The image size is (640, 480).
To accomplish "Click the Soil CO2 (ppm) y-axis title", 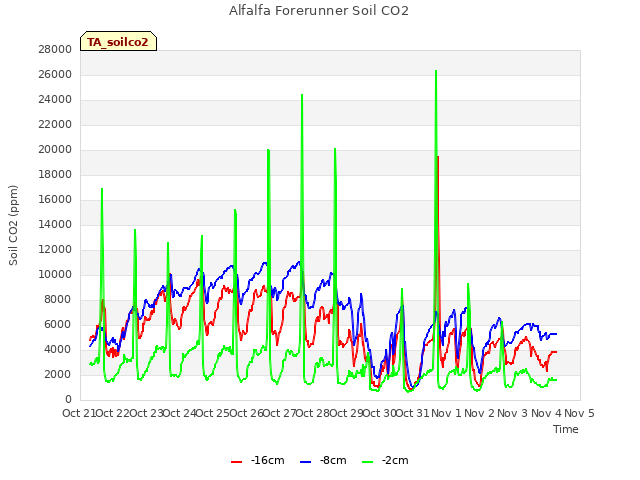I will pos(13,225).
